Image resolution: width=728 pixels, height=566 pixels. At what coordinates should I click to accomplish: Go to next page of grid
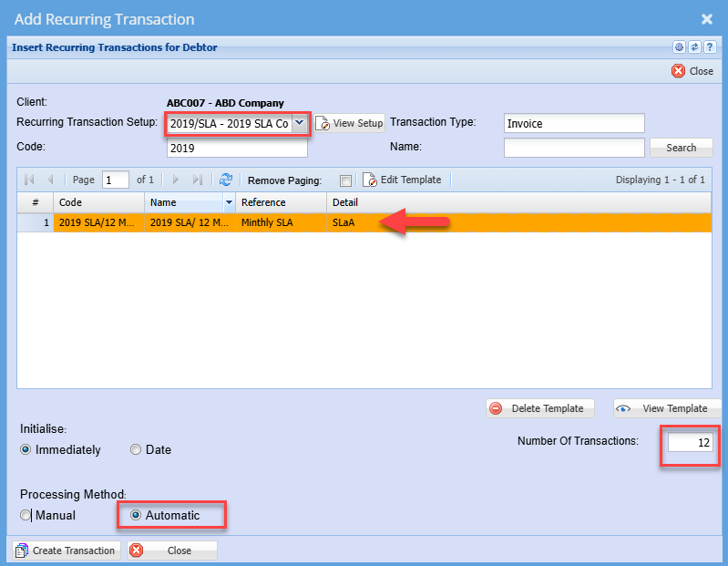pyautogui.click(x=176, y=180)
